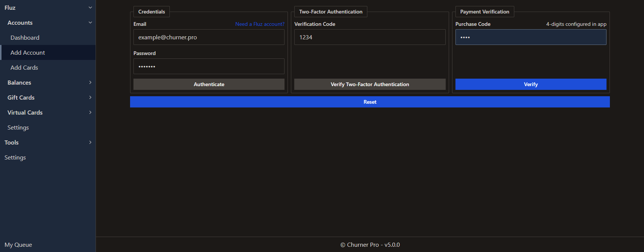Open Settings under Fluz section
The image size is (644, 252).
click(18, 128)
